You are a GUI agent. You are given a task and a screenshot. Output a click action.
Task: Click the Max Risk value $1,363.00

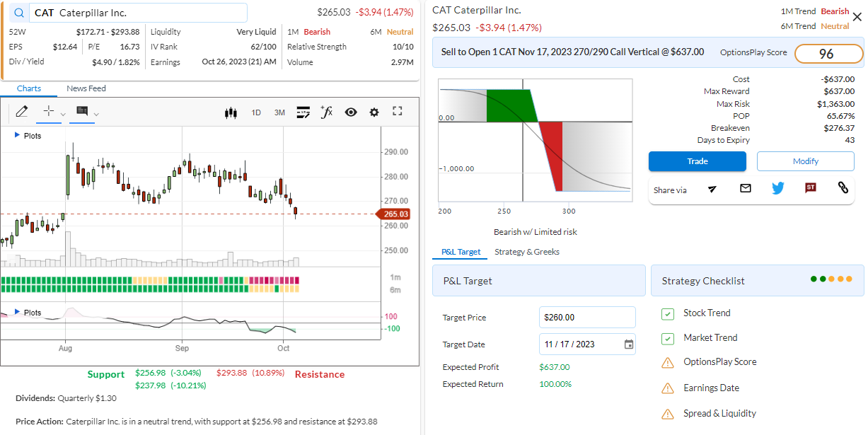click(835, 104)
